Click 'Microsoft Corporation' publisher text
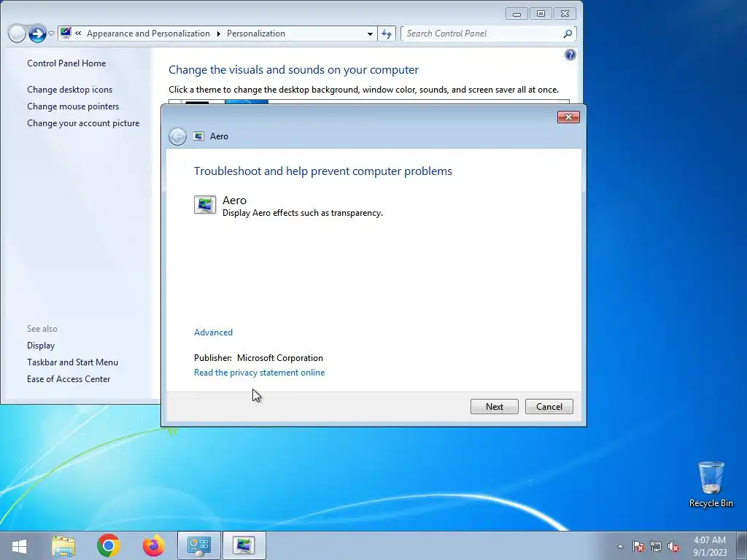 [x=279, y=357]
